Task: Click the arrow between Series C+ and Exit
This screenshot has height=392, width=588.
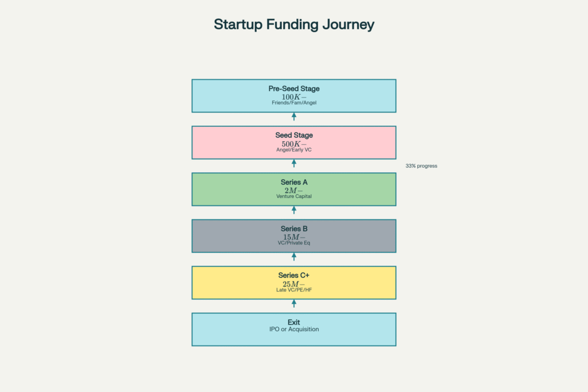Action: pyautogui.click(x=294, y=304)
